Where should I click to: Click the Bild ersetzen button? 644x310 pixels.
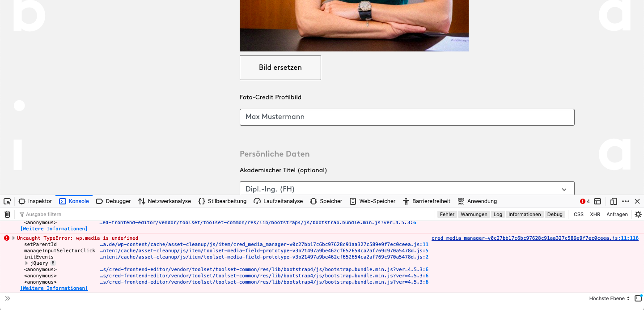point(280,68)
